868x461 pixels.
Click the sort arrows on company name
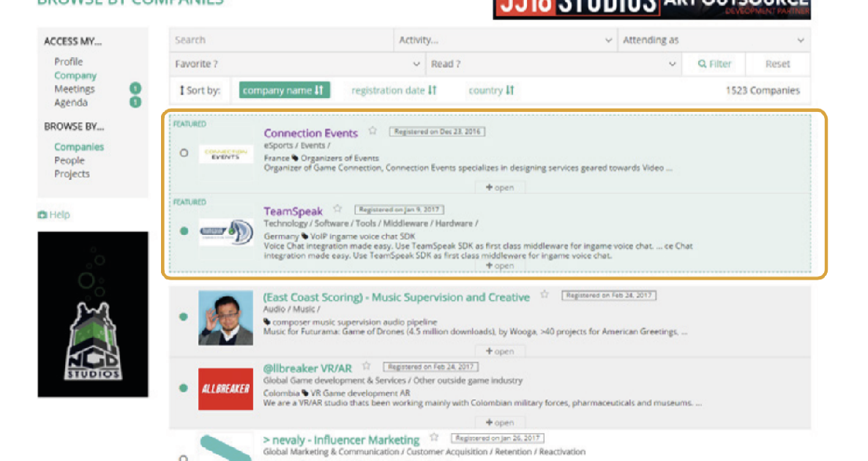[319, 90]
